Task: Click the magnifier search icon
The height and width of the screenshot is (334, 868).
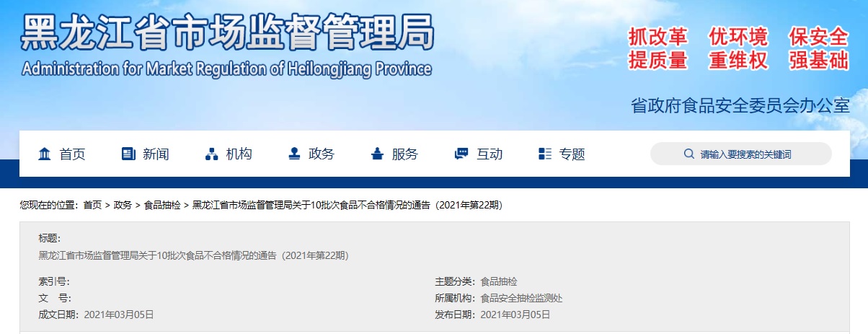Action: coord(688,154)
